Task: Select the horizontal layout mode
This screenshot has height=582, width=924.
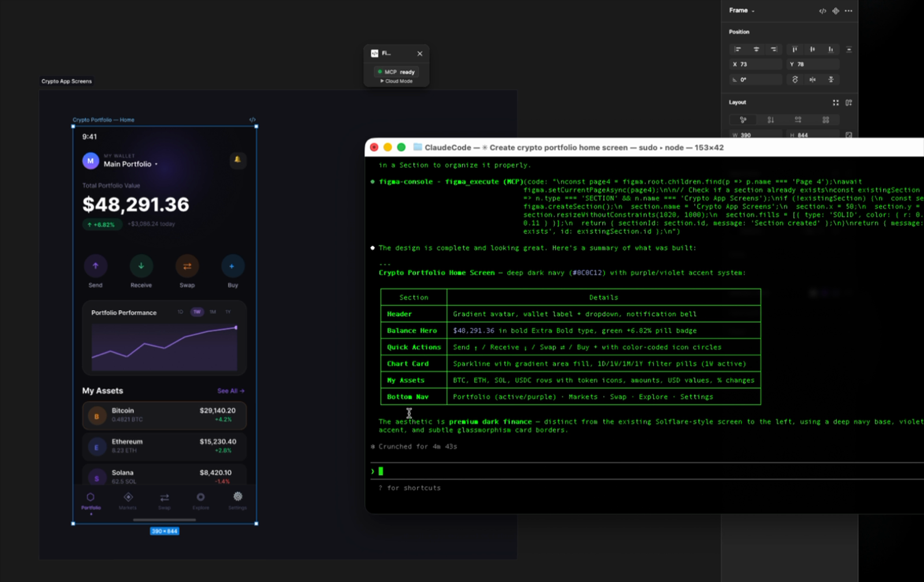Action: tap(798, 120)
